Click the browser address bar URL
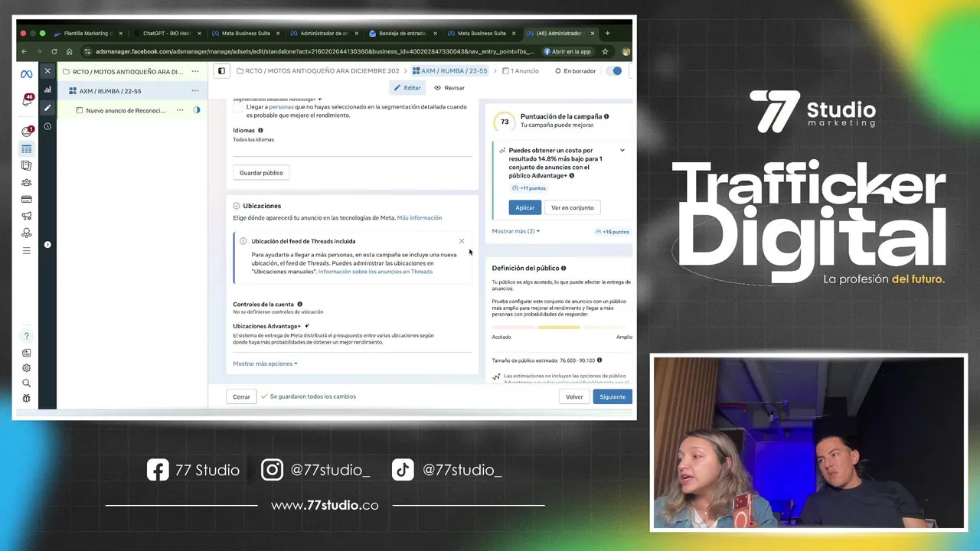The height and width of the screenshot is (551, 980). pyautogui.click(x=314, y=51)
